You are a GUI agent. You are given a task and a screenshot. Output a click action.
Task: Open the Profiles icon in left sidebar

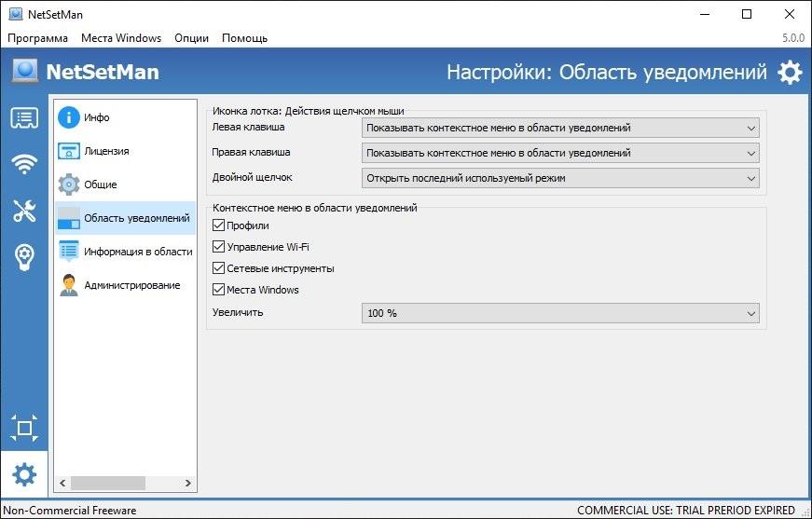24,118
